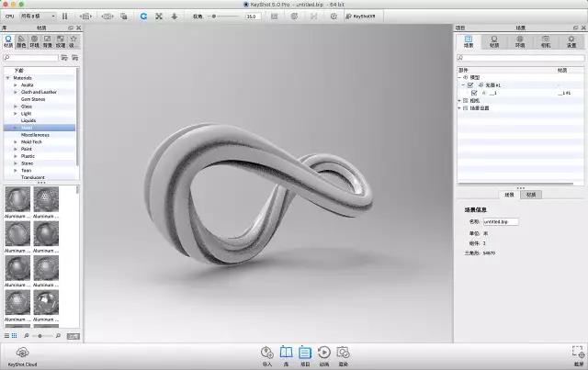Viewport: 588px width, 370px height.
Task: Uncheck the 无限 #1 model checkbox
Action: coord(469,85)
